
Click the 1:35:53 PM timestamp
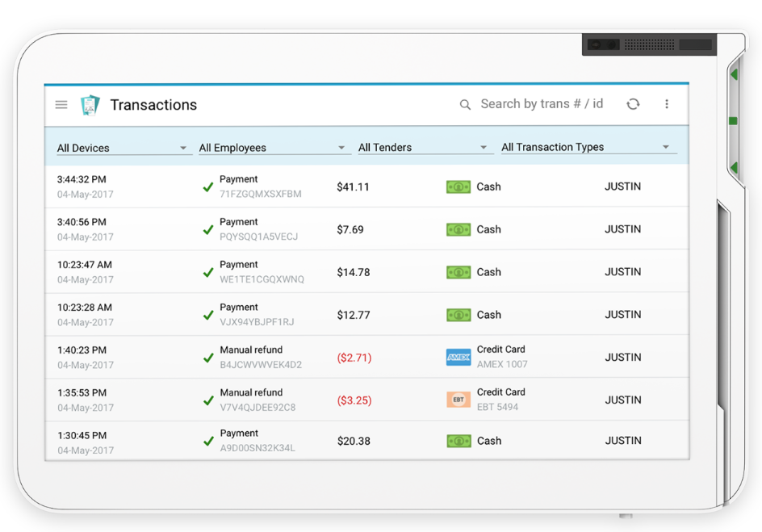point(82,393)
